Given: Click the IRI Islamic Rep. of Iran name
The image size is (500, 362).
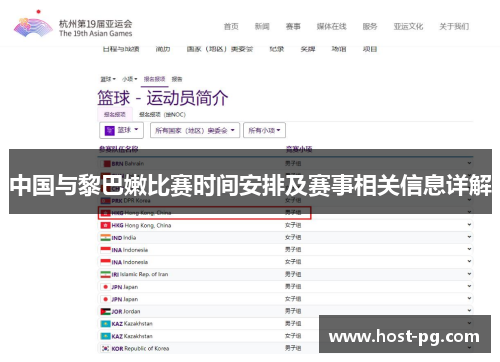Looking at the screenshot, I should point(140,274).
